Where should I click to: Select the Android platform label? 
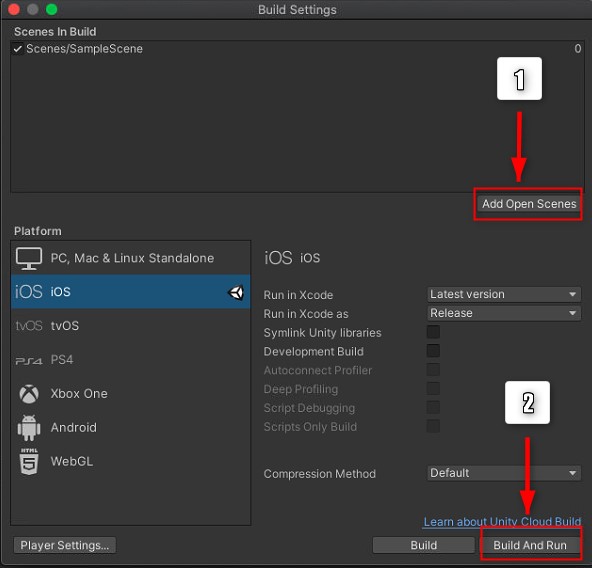74,428
